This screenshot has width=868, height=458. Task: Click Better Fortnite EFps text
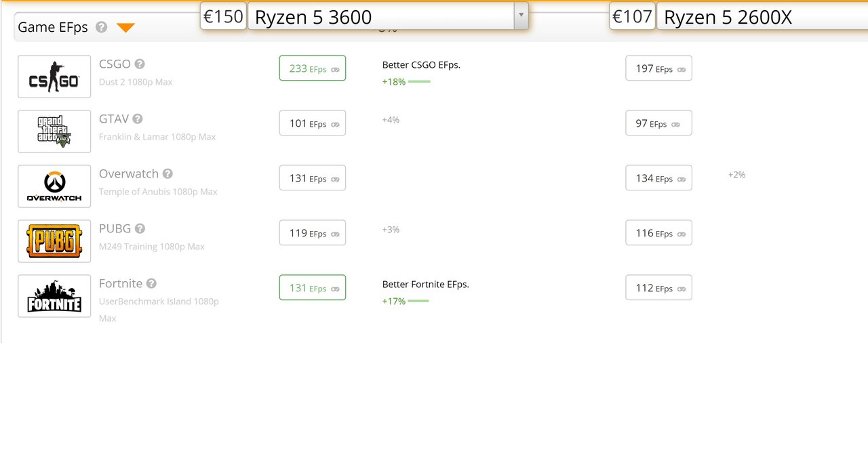(x=426, y=285)
